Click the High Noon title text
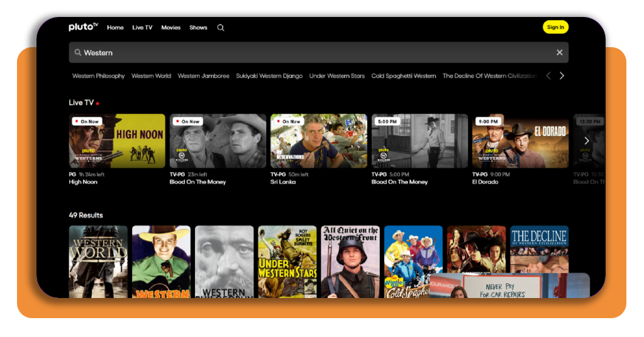This screenshot has width=644, height=337. (x=83, y=182)
